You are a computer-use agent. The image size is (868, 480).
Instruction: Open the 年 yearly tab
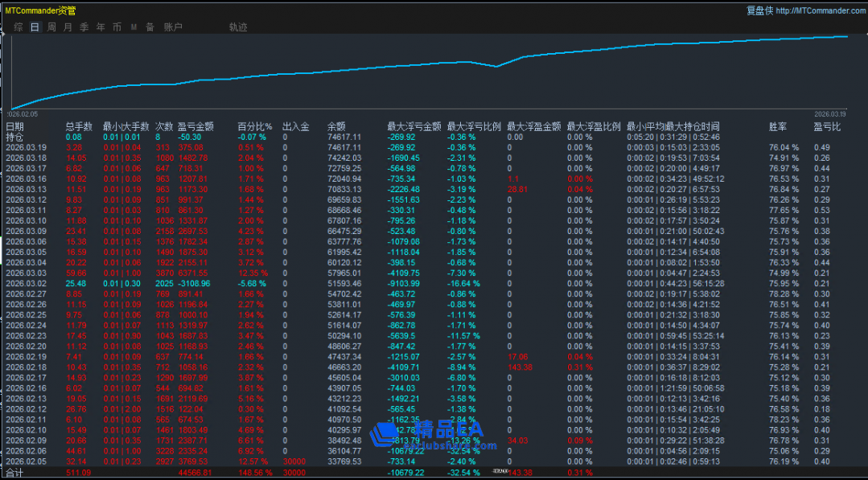[x=101, y=27]
